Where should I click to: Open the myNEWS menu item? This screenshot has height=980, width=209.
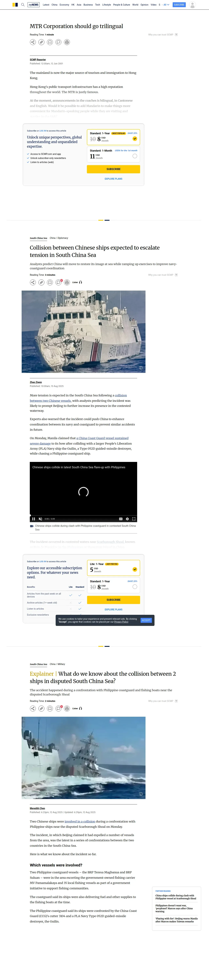pos(34,5)
